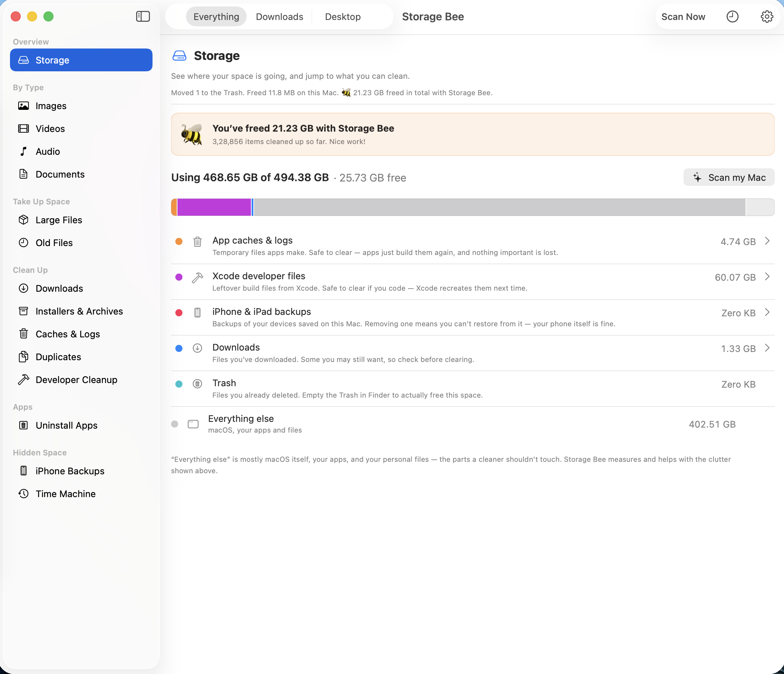Click the '25.73 GB free' text
This screenshot has width=784, height=674.
372,178
